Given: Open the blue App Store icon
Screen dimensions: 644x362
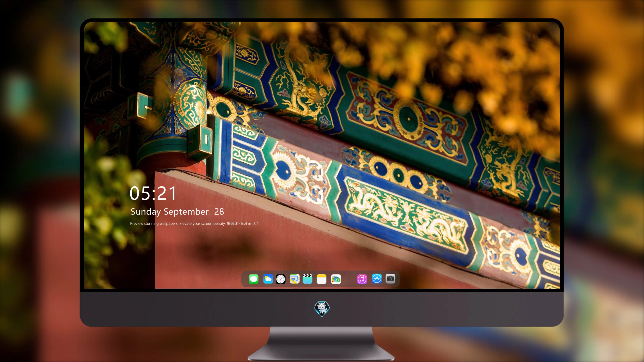Looking at the screenshot, I should pos(377,279).
